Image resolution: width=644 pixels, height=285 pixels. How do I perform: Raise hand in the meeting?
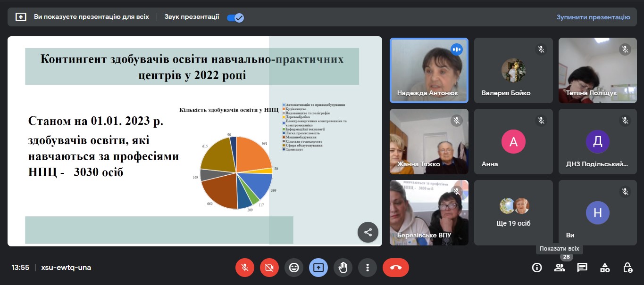(343, 268)
